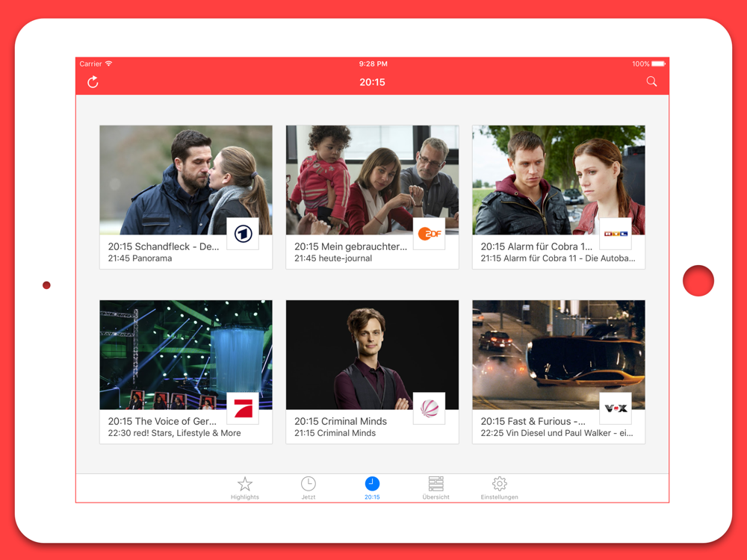Tap the 9:28 PM status bar clock
The image size is (747, 560).
tap(373, 63)
